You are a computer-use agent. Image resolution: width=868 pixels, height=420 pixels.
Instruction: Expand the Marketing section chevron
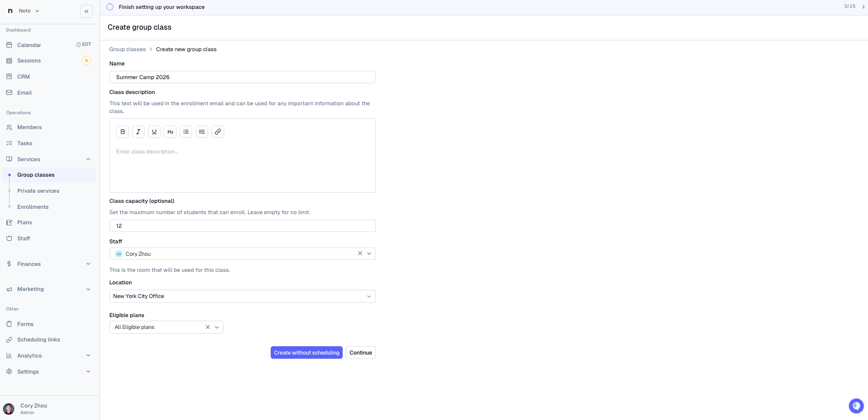pos(88,289)
